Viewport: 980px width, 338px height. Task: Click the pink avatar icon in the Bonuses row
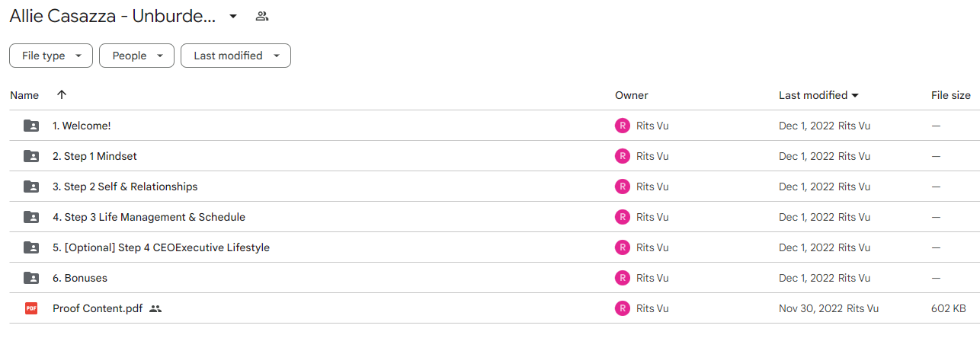click(x=623, y=278)
